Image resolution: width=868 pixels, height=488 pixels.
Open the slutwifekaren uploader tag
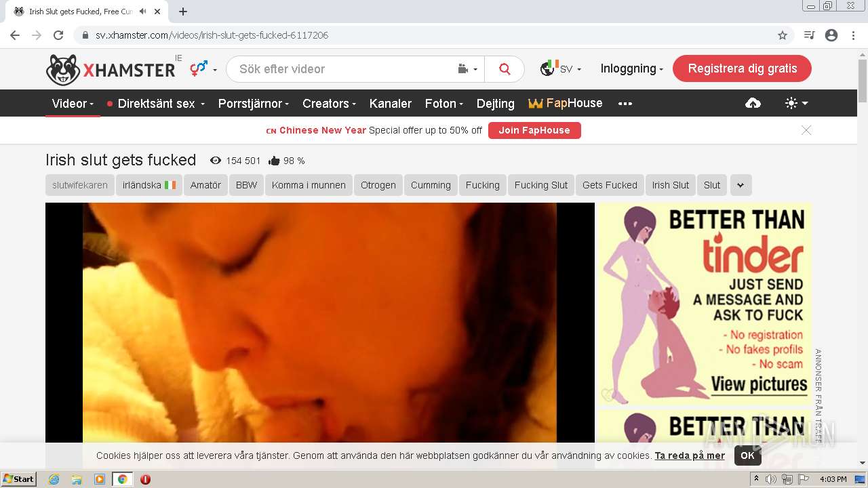click(80, 185)
